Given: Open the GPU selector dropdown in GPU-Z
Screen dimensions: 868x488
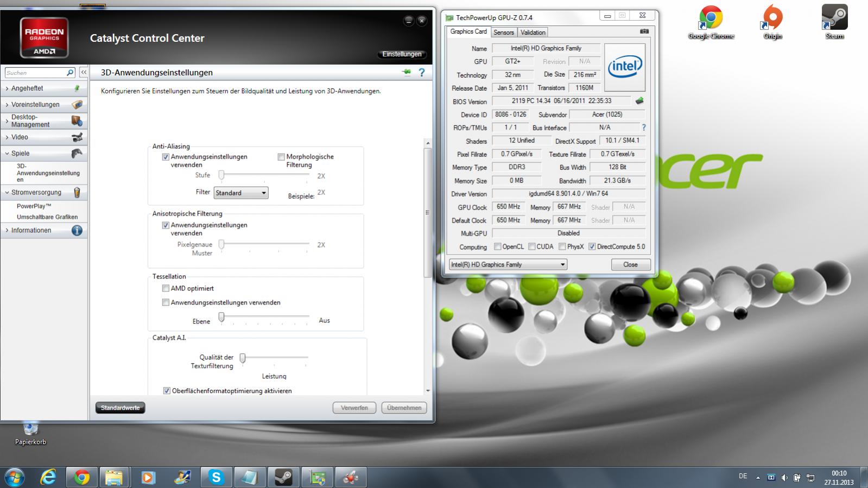Looking at the screenshot, I should pyautogui.click(x=508, y=264).
